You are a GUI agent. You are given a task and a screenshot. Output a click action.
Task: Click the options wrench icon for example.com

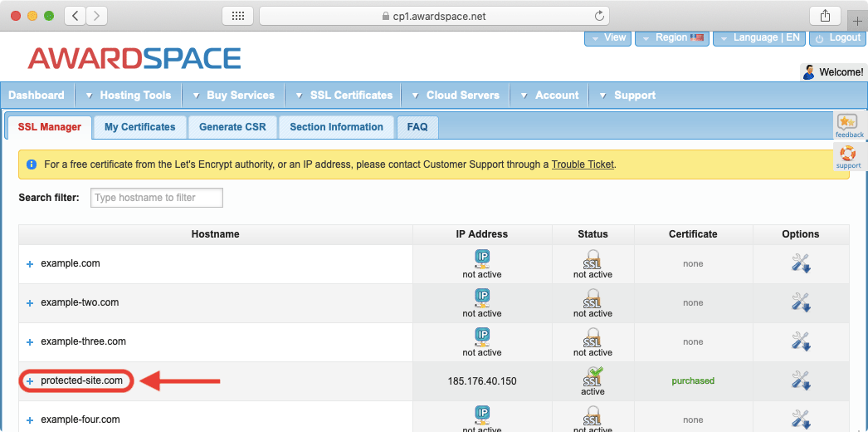[800, 263]
